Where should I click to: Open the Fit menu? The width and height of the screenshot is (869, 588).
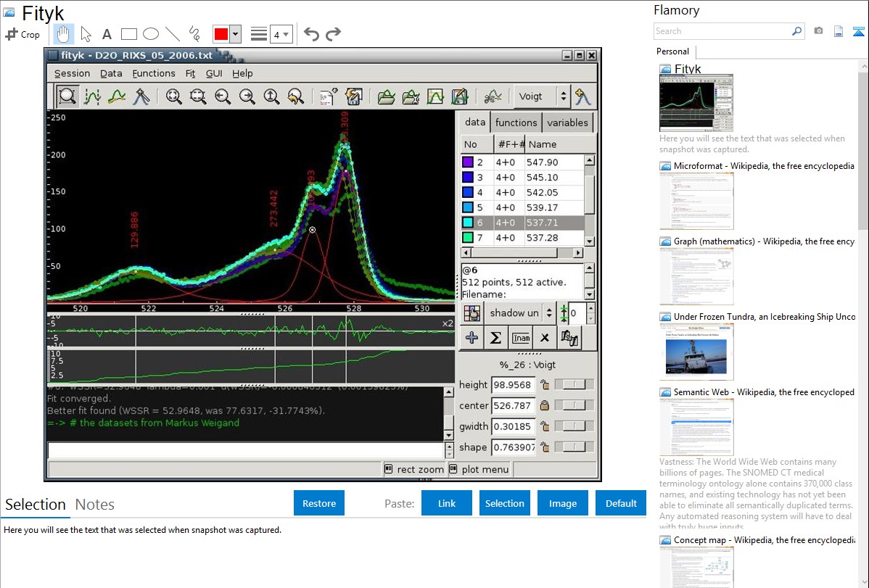coord(190,73)
